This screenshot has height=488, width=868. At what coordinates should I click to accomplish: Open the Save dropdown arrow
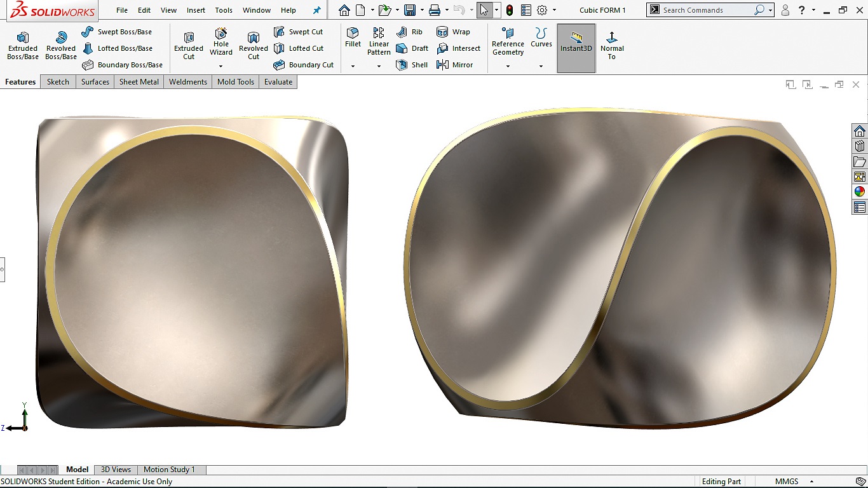pyautogui.click(x=422, y=10)
